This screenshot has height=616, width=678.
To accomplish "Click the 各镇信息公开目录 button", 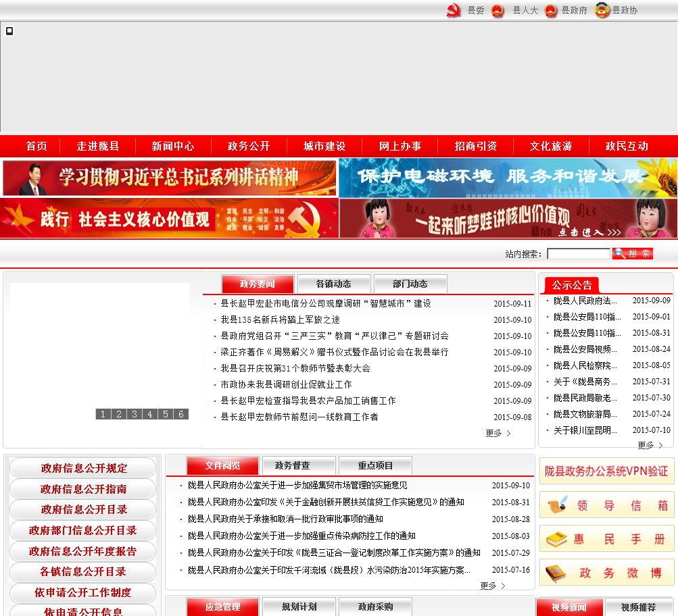I will 83,571.
